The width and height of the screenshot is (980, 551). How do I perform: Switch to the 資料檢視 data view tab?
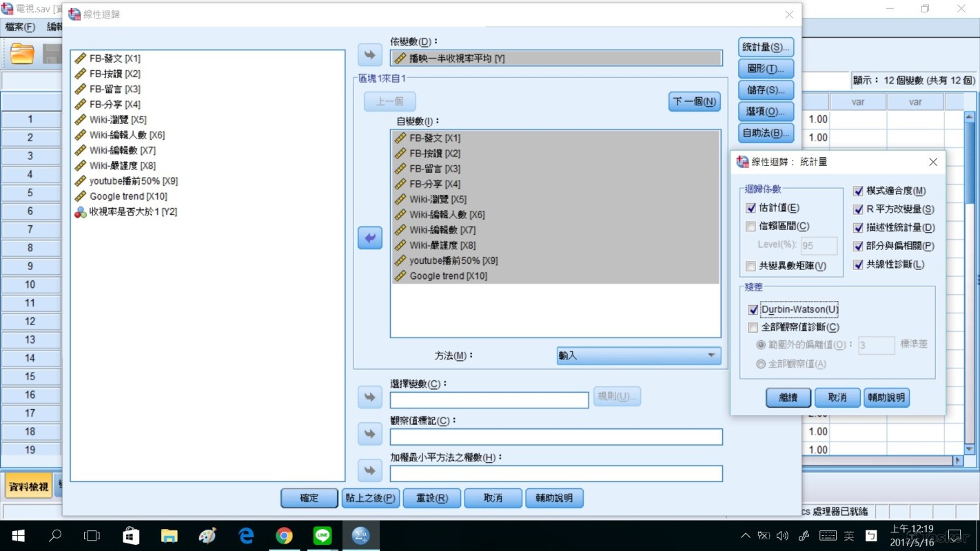(28, 487)
